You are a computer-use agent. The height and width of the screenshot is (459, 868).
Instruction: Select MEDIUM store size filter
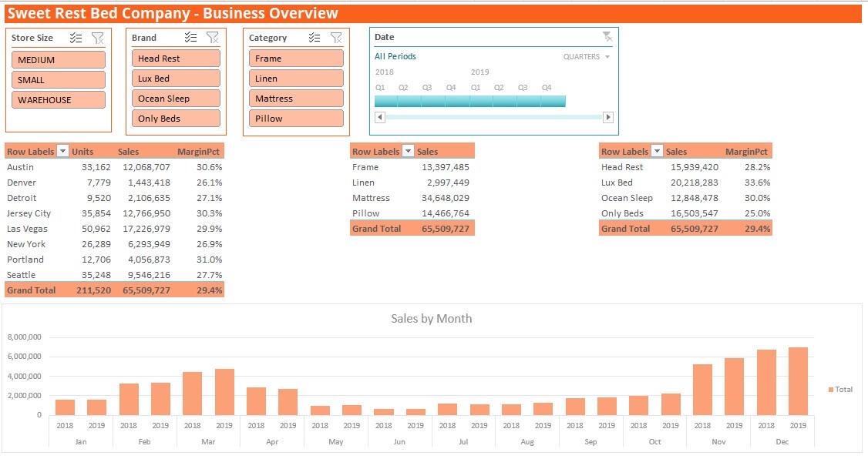click(58, 60)
